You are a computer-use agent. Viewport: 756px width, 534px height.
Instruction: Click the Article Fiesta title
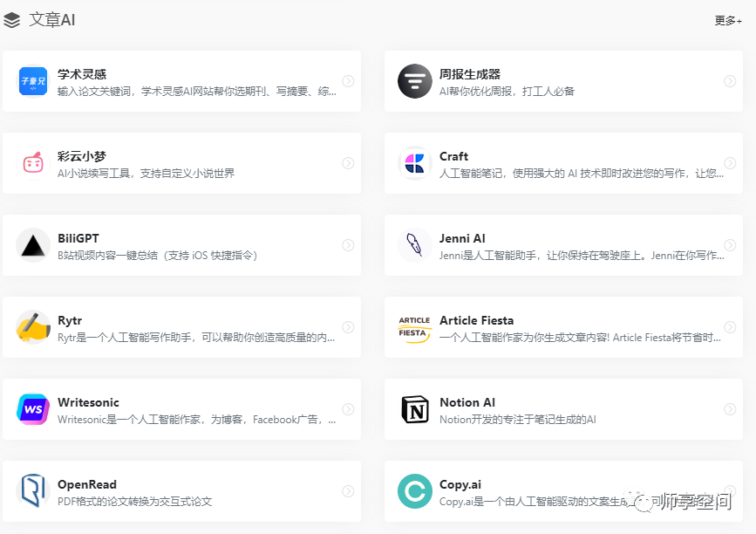coord(476,320)
